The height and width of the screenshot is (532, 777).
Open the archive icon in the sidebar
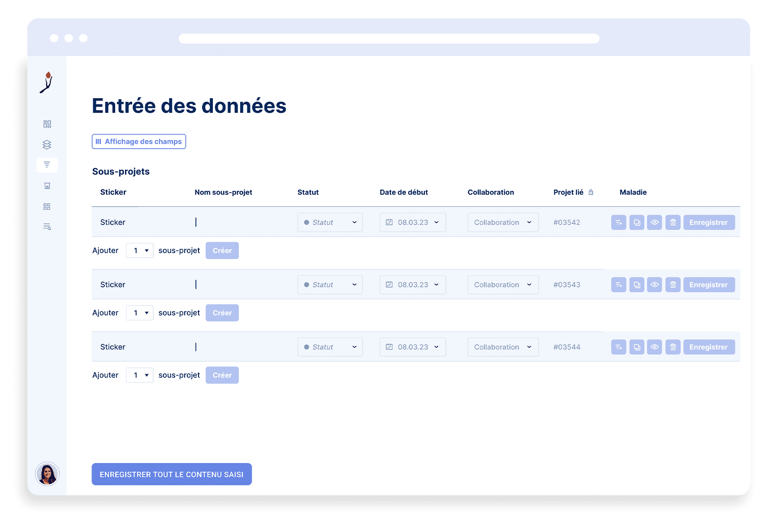point(47,186)
